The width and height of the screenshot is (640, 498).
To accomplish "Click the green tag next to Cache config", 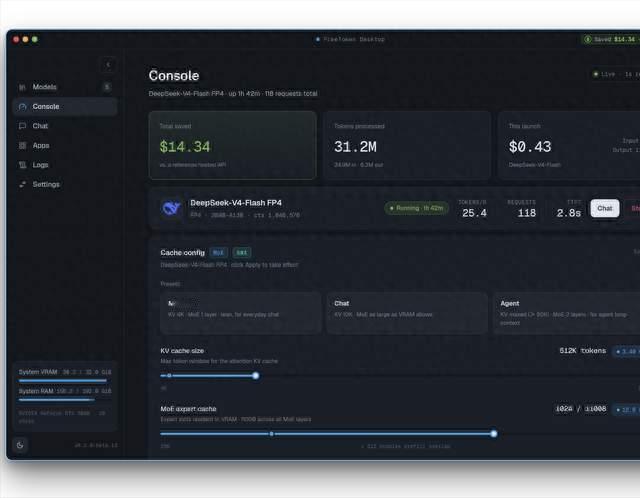I will pyautogui.click(x=242, y=253).
